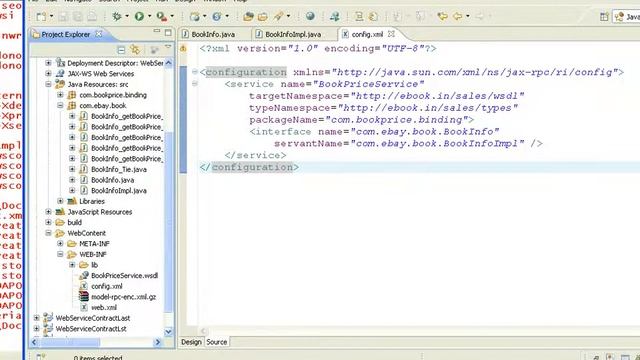Collapse the com.ebay.book package

coord(60,105)
